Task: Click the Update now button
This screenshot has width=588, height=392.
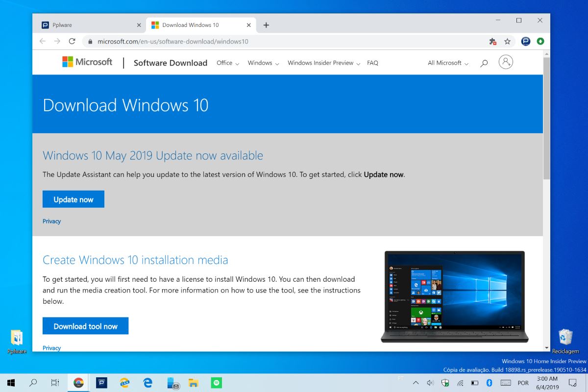Action: pyautogui.click(x=73, y=199)
